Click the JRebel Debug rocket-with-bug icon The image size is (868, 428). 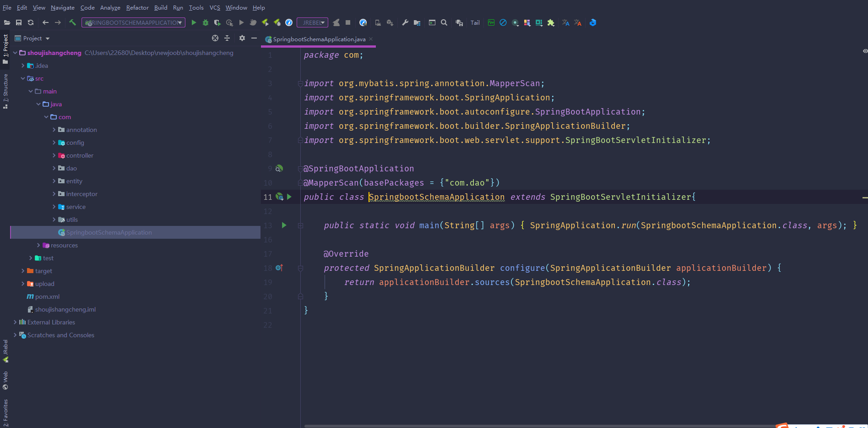[x=277, y=22]
